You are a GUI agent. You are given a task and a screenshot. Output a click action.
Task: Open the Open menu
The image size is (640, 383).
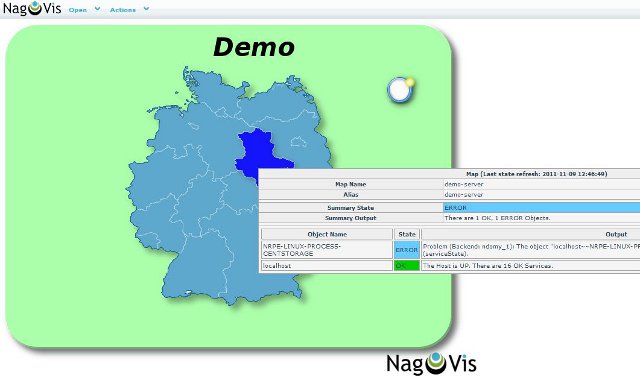coord(78,10)
